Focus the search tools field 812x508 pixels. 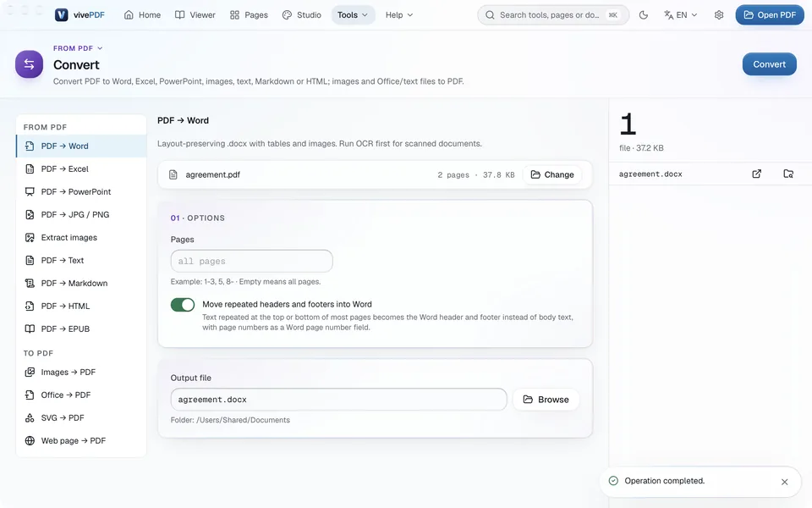tap(552, 15)
